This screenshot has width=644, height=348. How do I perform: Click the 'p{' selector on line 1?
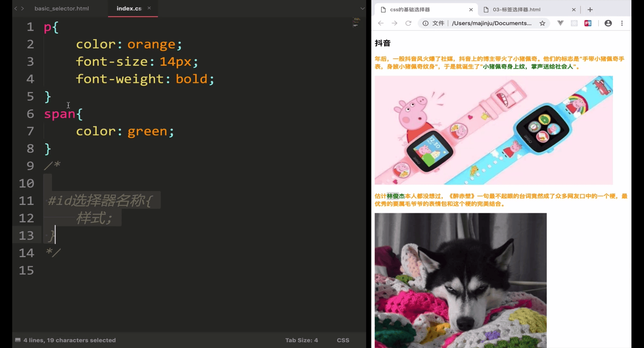(51, 27)
